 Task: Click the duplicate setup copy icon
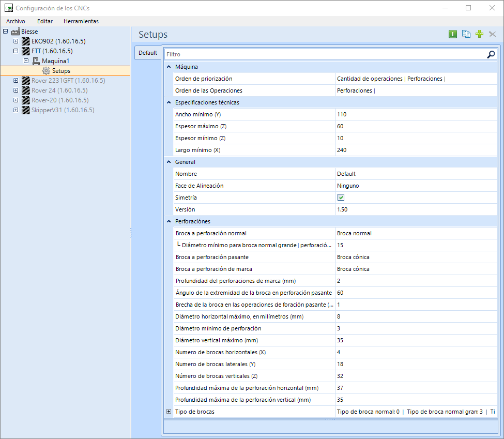pyautogui.click(x=466, y=34)
